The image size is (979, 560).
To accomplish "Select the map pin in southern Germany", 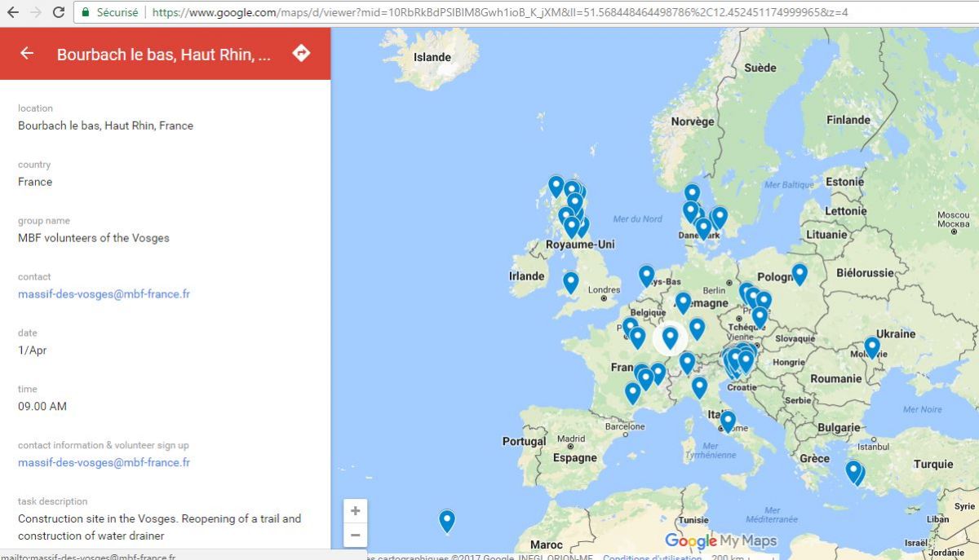I will coord(697,329).
